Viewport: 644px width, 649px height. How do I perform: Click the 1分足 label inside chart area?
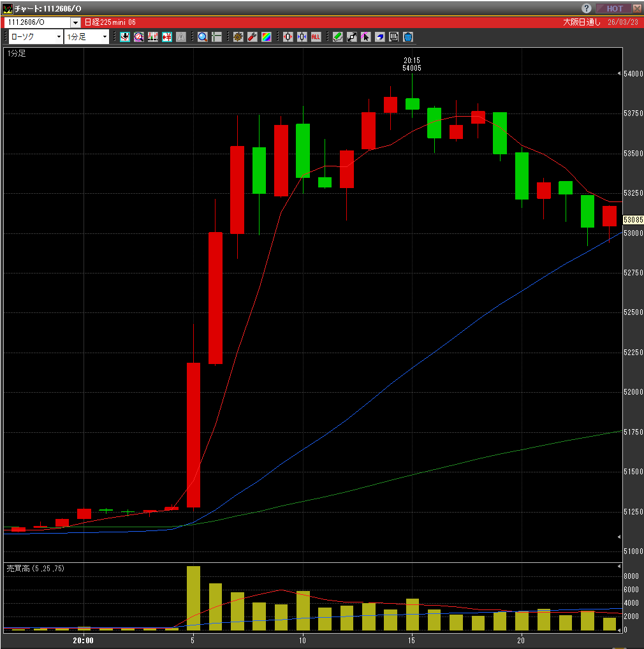point(17,54)
